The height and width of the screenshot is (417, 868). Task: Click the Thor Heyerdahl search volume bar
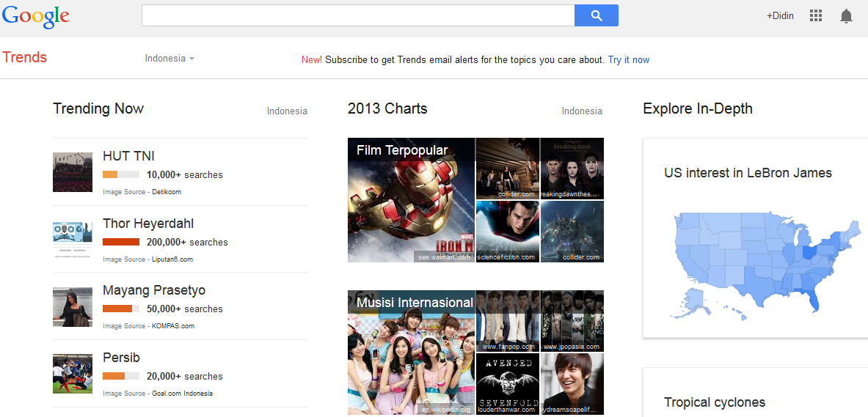[x=121, y=242]
